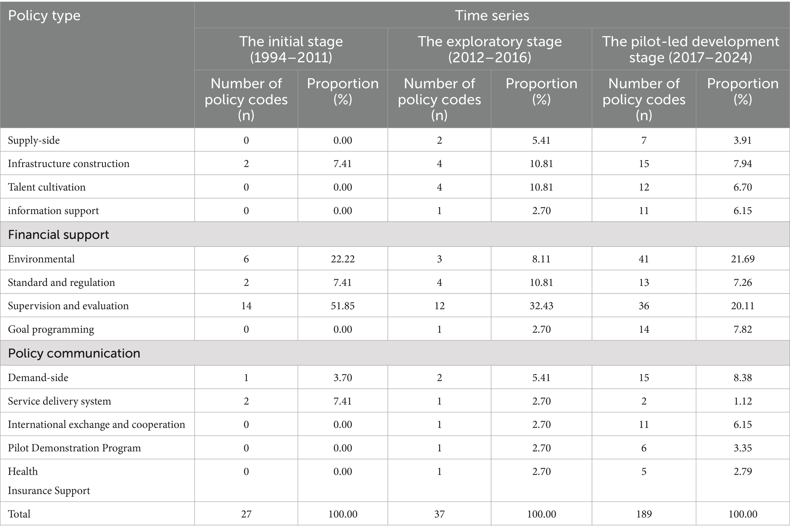Click the Pilot Demonstration Program label
This screenshot has width=790, height=532.
click(74, 448)
